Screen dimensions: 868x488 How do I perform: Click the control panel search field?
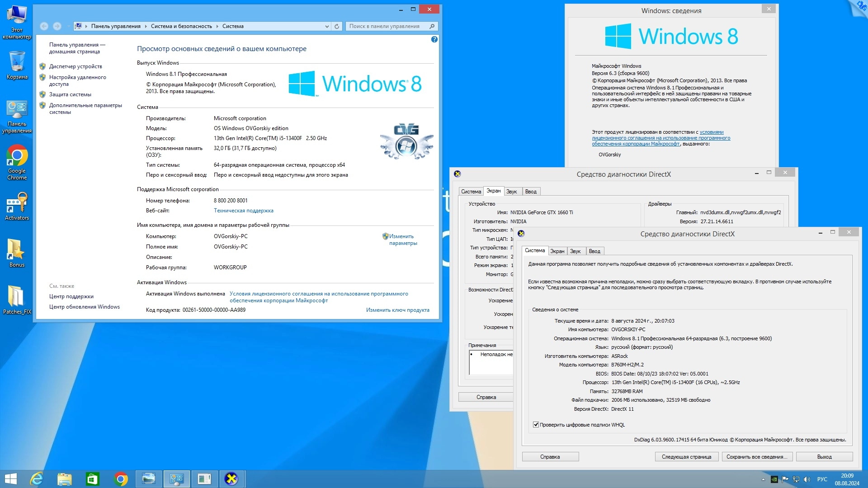[x=387, y=26]
